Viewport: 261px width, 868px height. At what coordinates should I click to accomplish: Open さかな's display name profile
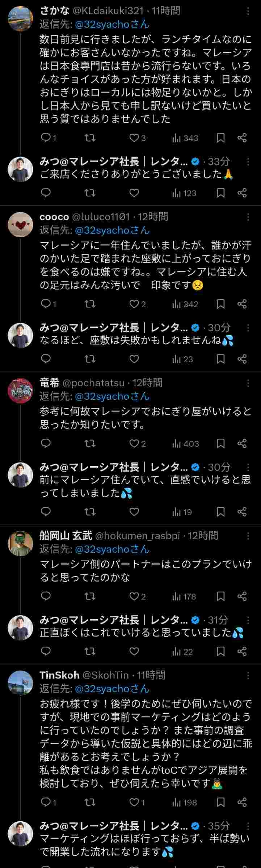click(55, 11)
